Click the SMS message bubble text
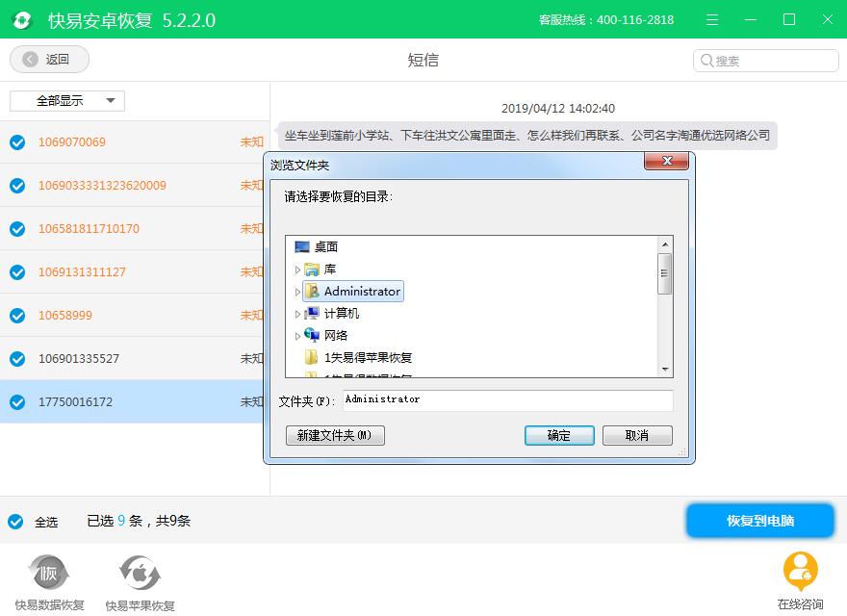847x616 pixels. click(527, 135)
